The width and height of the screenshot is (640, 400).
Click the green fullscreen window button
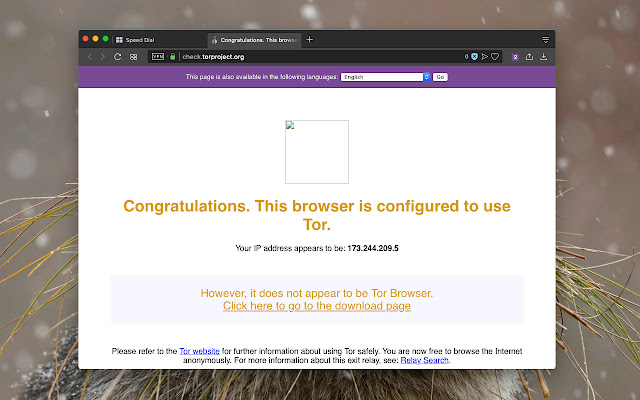(105, 39)
